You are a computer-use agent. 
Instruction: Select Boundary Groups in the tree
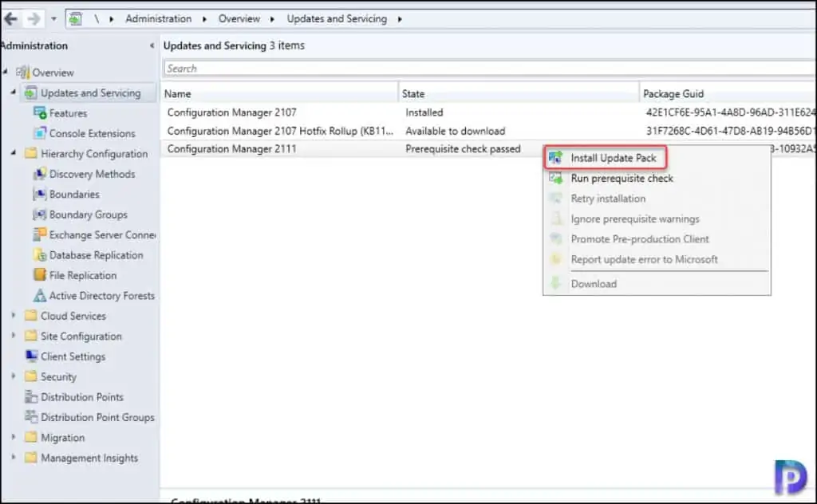(x=88, y=215)
